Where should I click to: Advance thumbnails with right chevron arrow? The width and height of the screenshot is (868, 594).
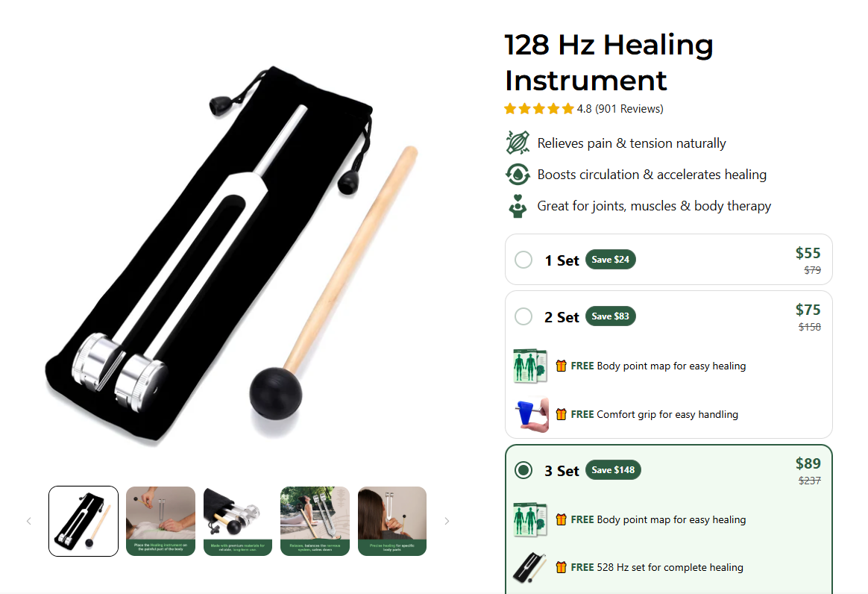tap(447, 521)
